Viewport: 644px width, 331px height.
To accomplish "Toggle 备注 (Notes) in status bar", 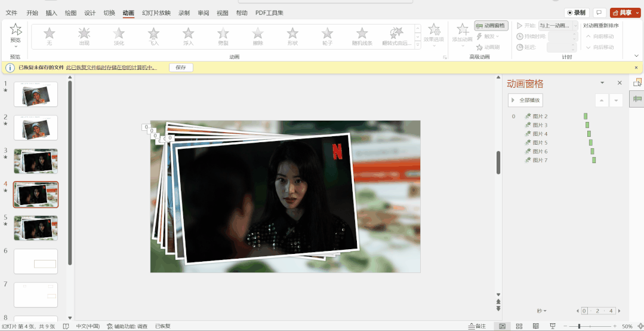I will click(x=477, y=326).
